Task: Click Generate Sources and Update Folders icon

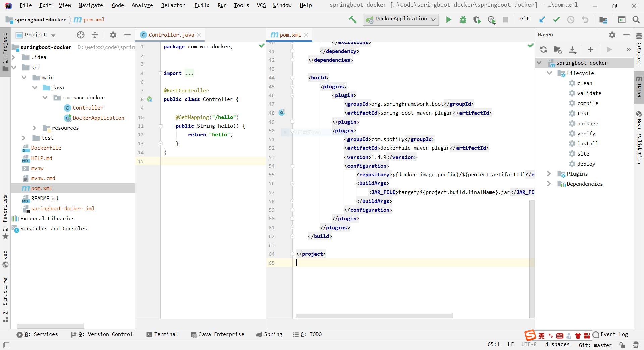Action: [x=558, y=50]
